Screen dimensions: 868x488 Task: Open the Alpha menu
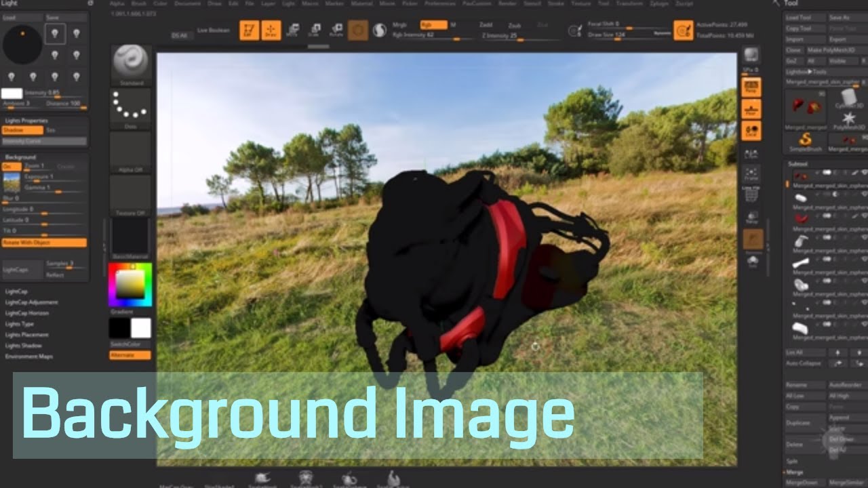(x=117, y=3)
